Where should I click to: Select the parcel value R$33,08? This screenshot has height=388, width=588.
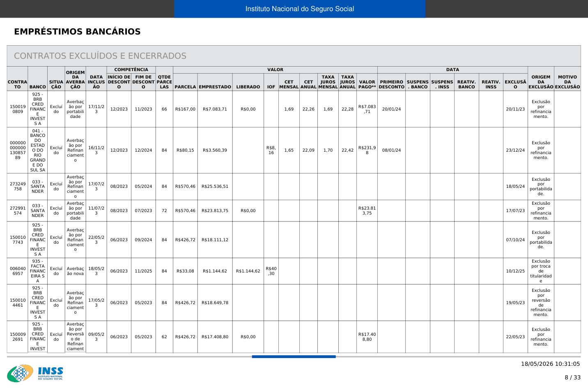[185, 271]
